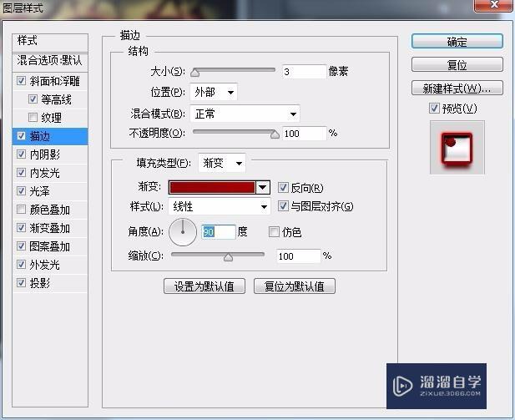Viewport: 515px width, 420px height.
Task: Click the 角度 angle dial
Action: point(183,232)
